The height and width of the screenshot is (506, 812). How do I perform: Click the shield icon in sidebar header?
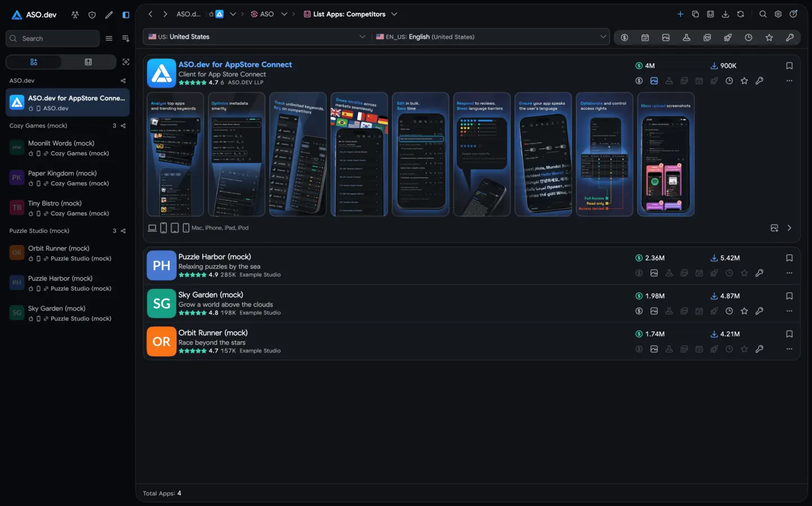point(92,15)
